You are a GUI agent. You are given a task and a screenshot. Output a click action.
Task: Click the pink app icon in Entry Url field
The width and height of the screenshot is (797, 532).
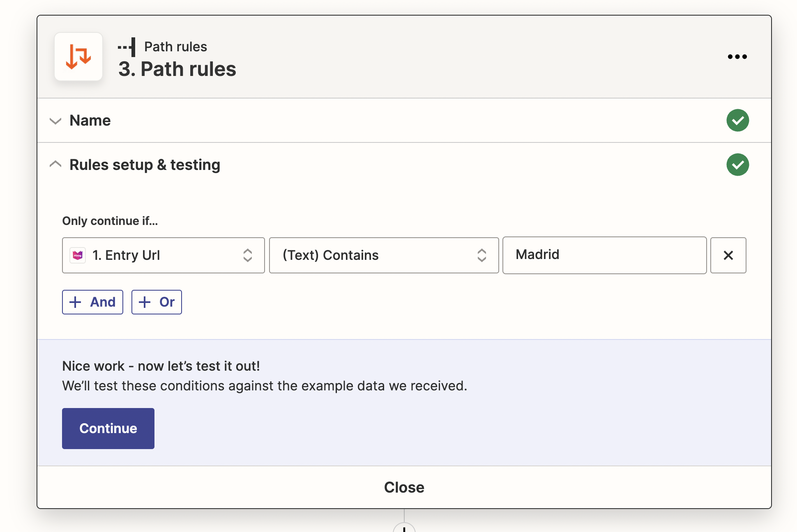[78, 255]
